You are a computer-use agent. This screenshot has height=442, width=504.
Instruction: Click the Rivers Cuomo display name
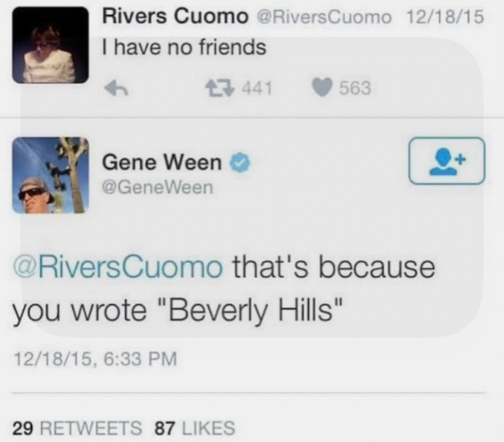pos(175,17)
